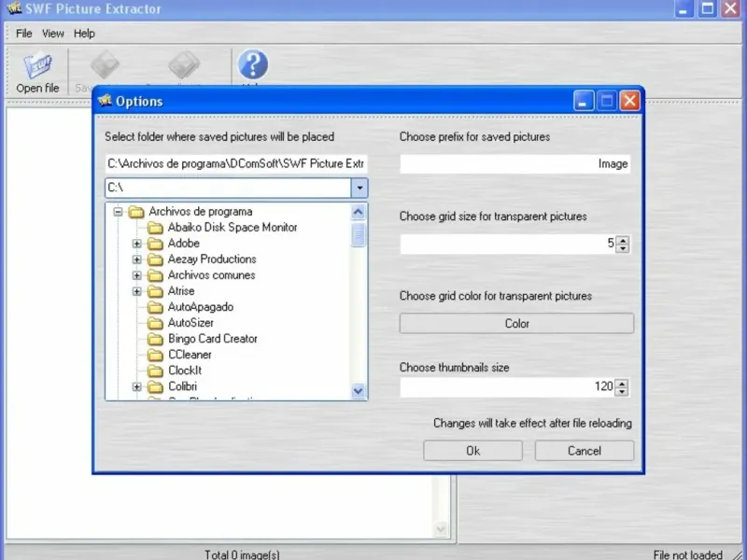
Task: Minimize the Options dialog
Action: 584,101
